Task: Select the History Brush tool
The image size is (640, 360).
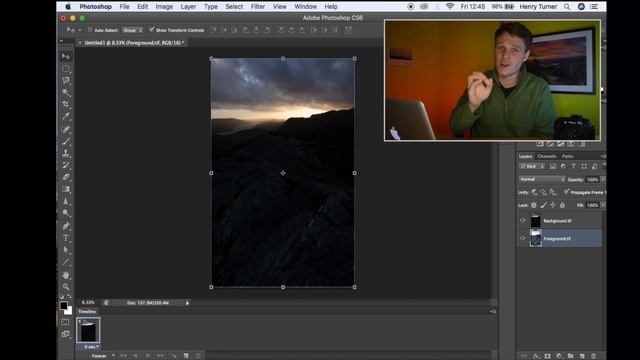Action: pos(66,166)
